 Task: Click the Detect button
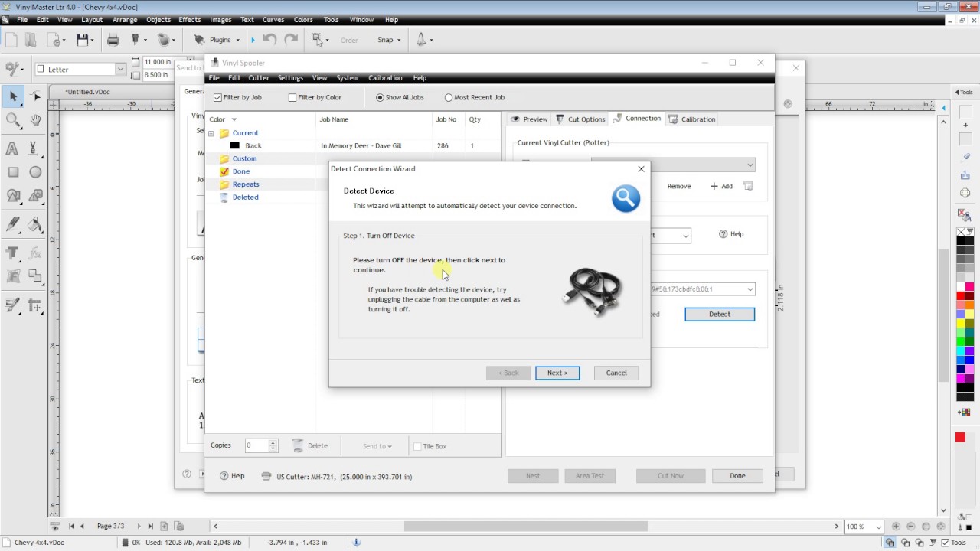click(x=720, y=315)
